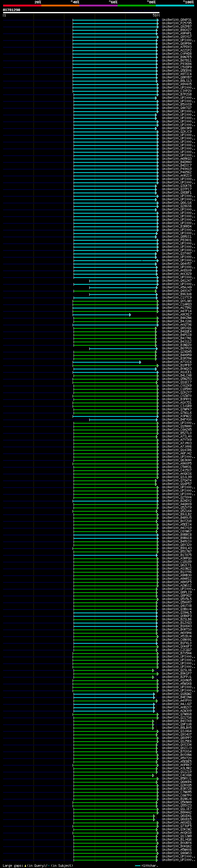The width and height of the screenshot is (197, 868).
Task: Click the Large gaps legend text
Action: [38, 866]
